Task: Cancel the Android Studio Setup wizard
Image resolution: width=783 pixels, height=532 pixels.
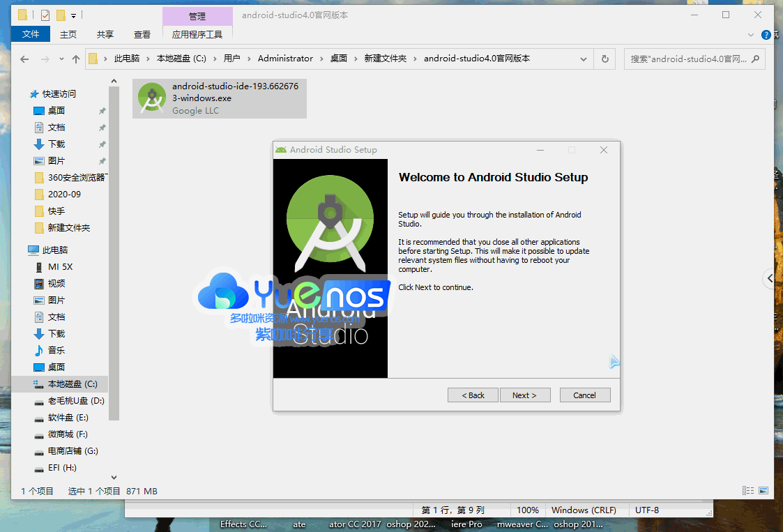Action: [584, 395]
